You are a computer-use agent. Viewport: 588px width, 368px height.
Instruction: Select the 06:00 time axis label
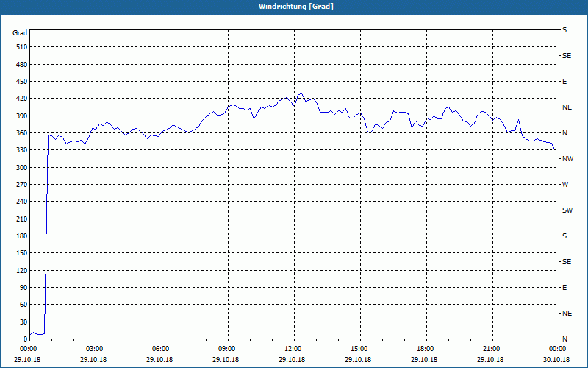pyautogui.click(x=162, y=349)
